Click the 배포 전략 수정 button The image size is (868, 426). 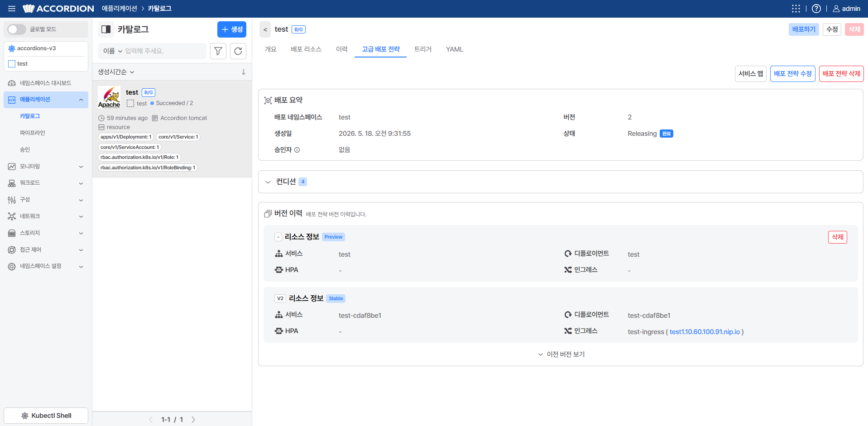[793, 74]
